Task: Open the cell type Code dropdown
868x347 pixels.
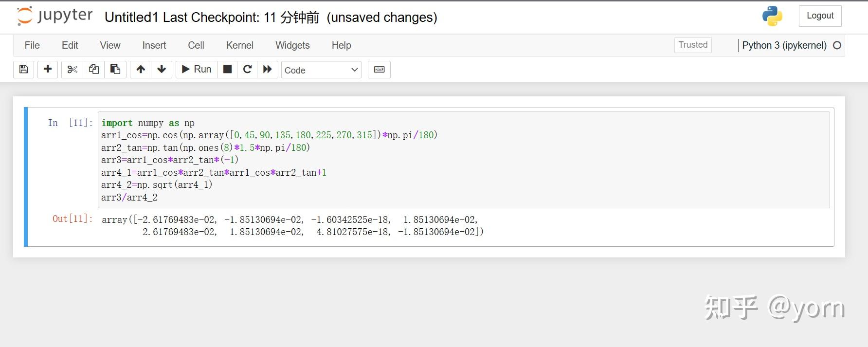Action: [x=321, y=70]
